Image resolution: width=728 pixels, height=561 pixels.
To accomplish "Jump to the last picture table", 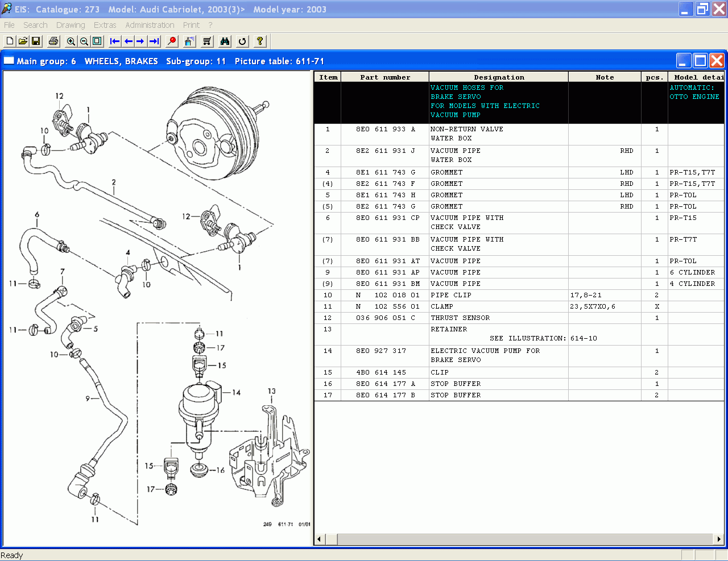I will click(154, 41).
